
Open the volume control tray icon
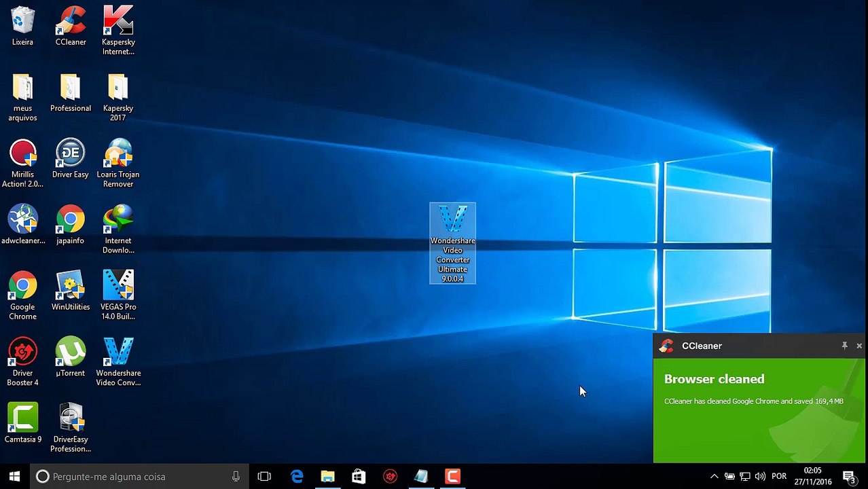coord(760,477)
